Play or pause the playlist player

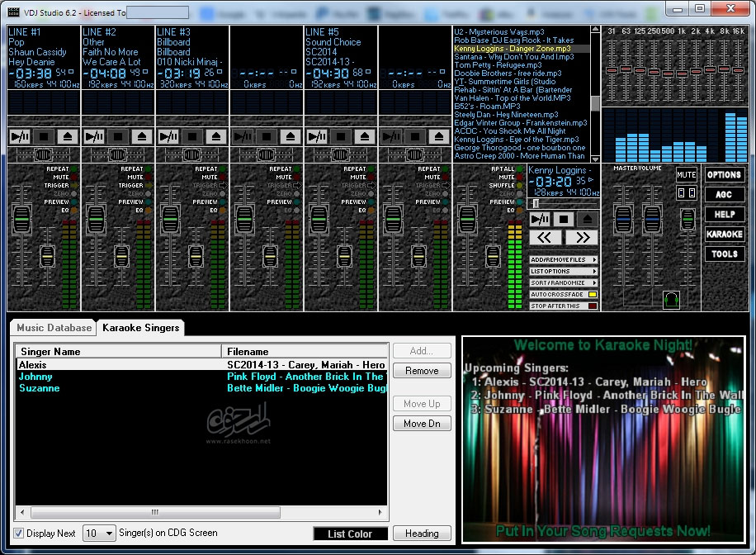[540, 220]
